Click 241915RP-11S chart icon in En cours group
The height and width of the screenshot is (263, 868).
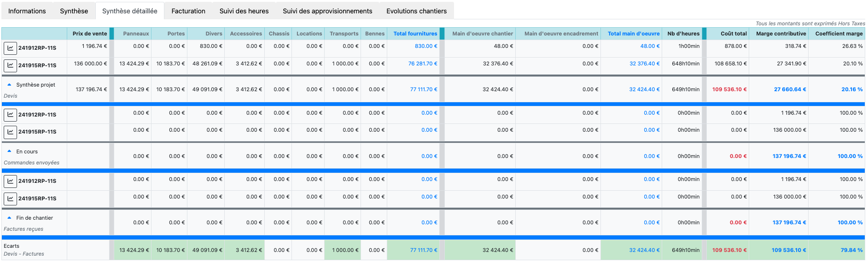[x=10, y=132]
